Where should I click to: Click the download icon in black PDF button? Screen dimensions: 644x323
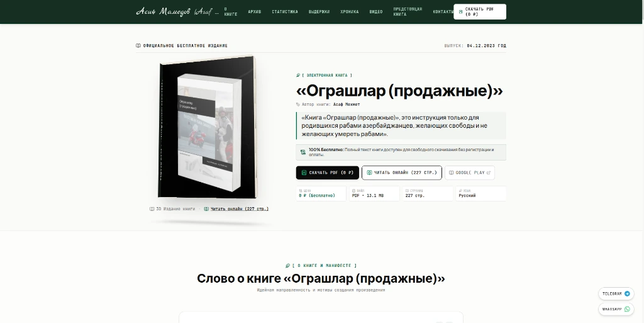pyautogui.click(x=304, y=173)
